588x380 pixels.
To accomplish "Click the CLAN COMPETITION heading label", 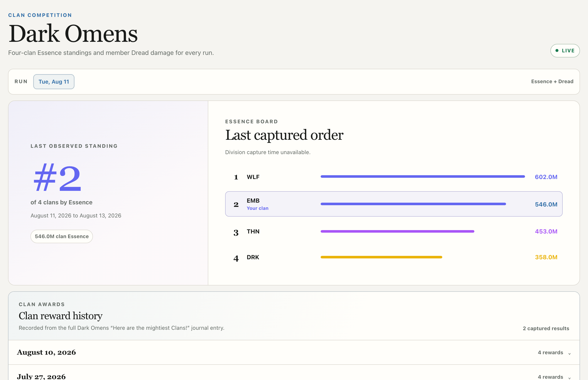I will pyautogui.click(x=40, y=15).
